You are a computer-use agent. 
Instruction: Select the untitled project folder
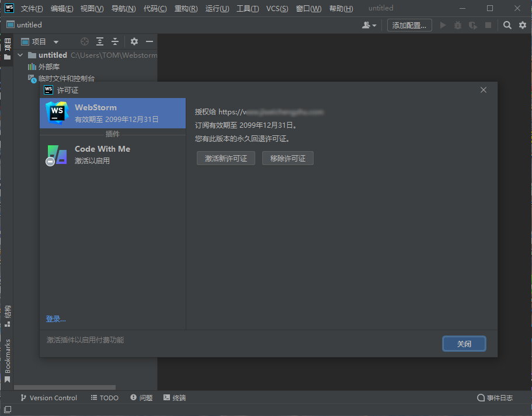point(53,55)
